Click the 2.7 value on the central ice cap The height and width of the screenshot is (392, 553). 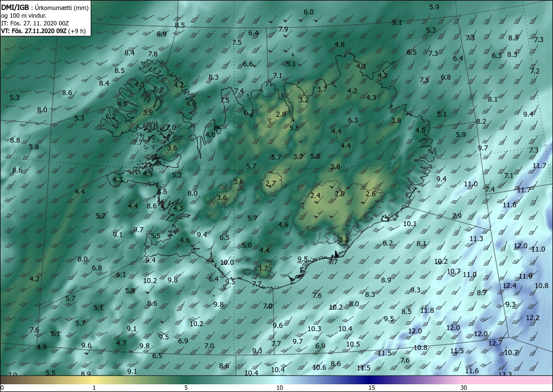click(x=270, y=184)
